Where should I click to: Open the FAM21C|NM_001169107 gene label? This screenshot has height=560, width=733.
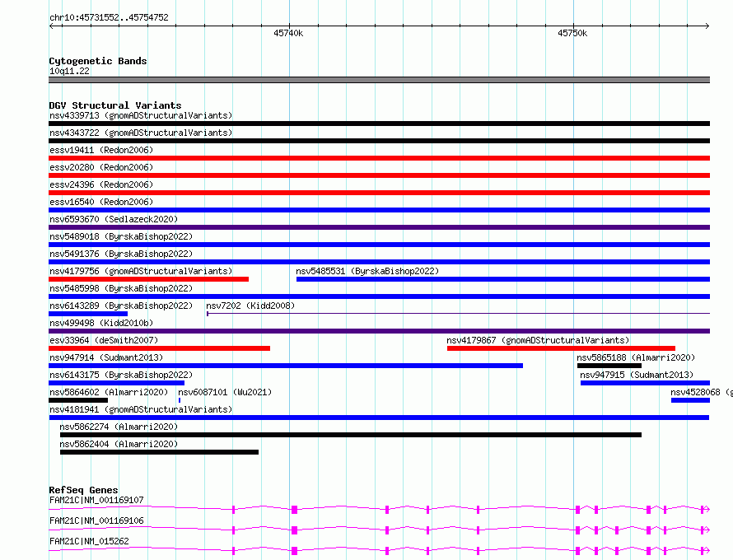point(96,500)
